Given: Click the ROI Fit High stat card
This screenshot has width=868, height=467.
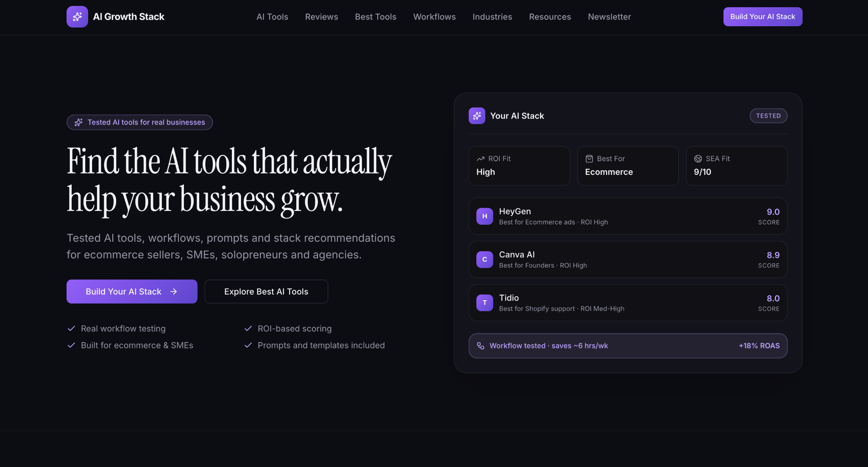Looking at the screenshot, I should click(519, 166).
